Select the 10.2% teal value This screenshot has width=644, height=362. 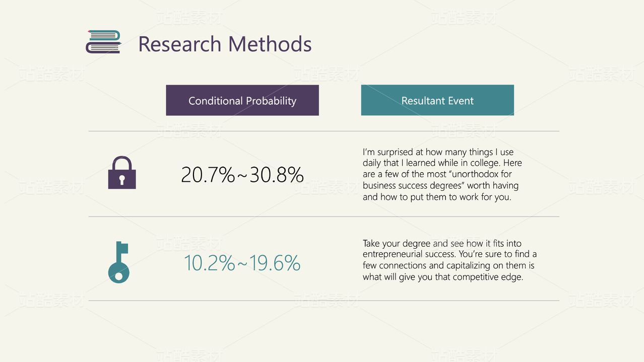(x=209, y=263)
